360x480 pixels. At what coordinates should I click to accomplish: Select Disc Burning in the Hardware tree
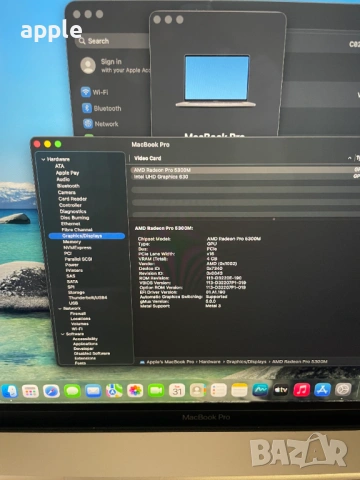75,218
